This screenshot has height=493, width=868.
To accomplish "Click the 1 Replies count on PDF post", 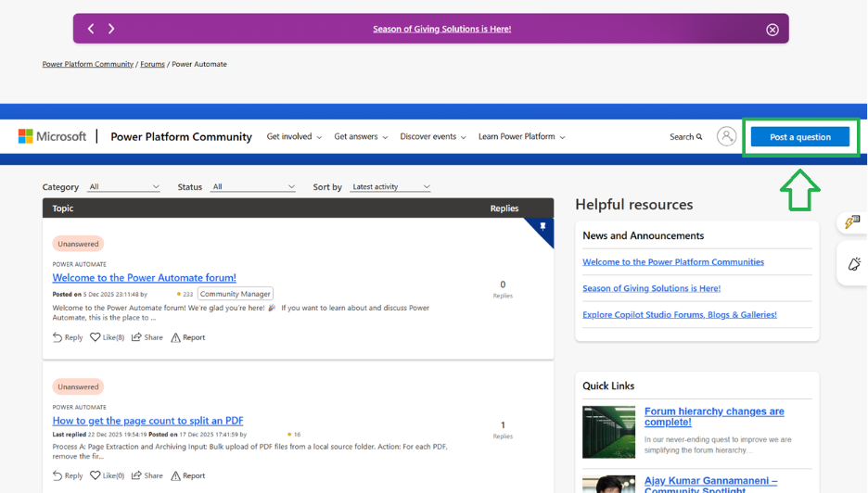I will 503,429.
